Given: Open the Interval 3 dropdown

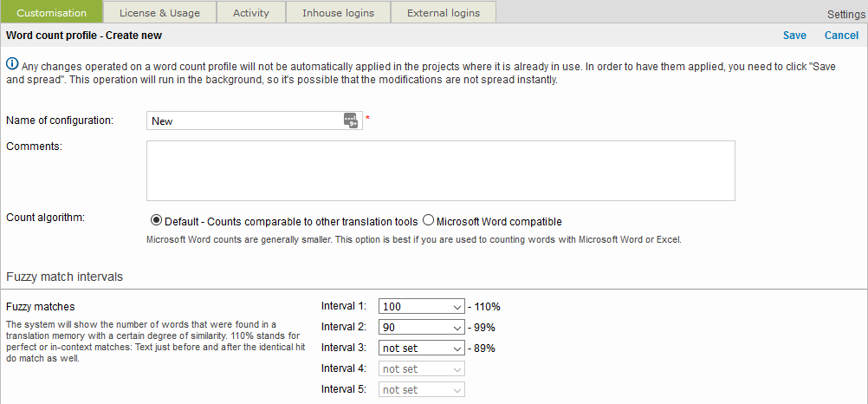Looking at the screenshot, I should 422,348.
